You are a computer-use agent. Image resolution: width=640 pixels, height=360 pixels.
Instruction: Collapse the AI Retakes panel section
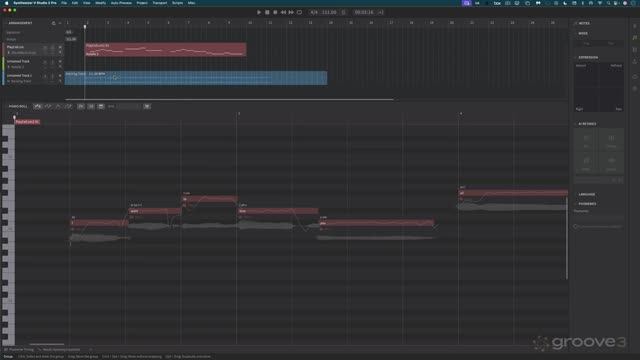click(576, 124)
